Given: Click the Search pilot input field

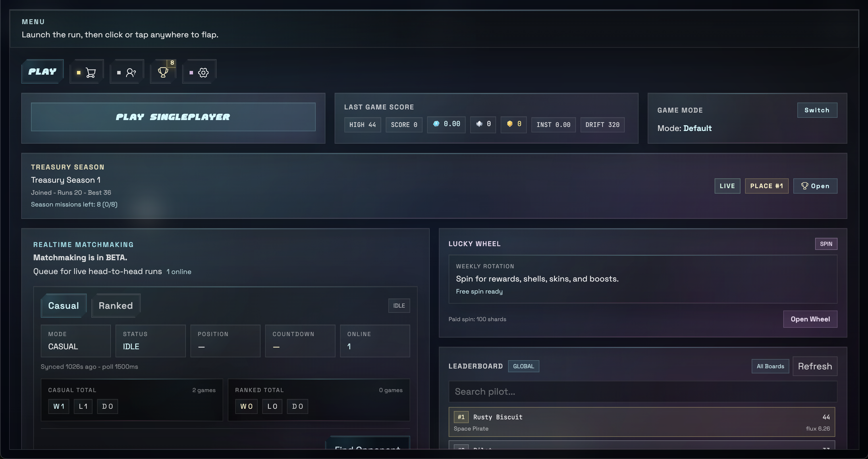Looking at the screenshot, I should (642, 392).
